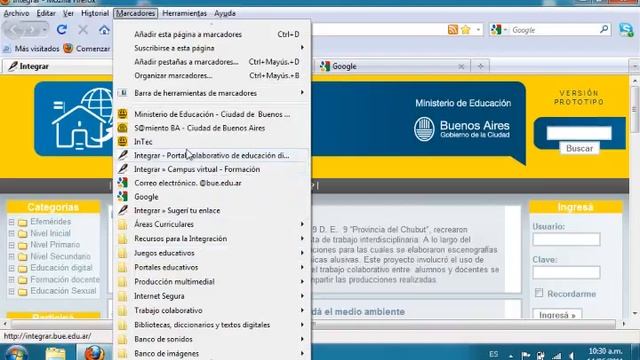Click the network signal tray icon

click(x=556, y=356)
